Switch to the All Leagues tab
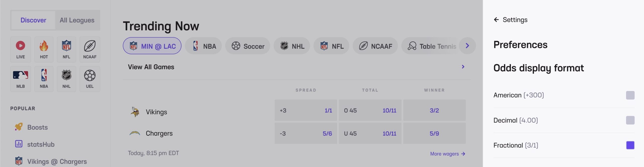This screenshot has height=167, width=644. 77,20
